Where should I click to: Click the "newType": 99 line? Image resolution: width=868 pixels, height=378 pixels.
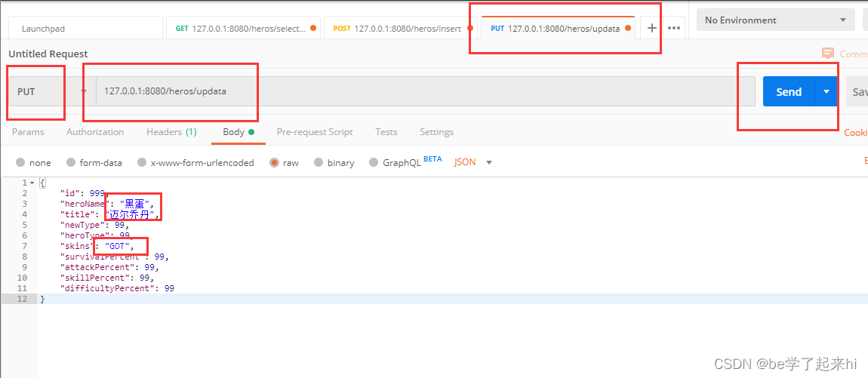(94, 225)
